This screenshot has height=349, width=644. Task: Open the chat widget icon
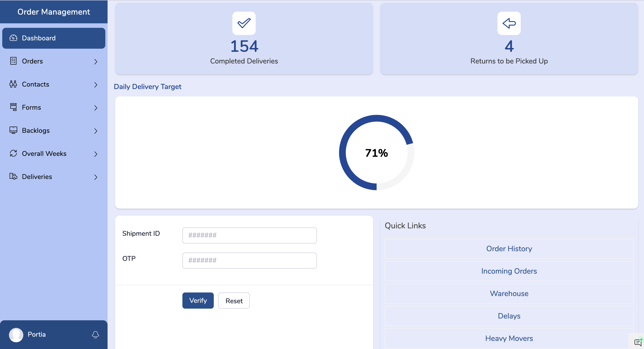tap(638, 342)
